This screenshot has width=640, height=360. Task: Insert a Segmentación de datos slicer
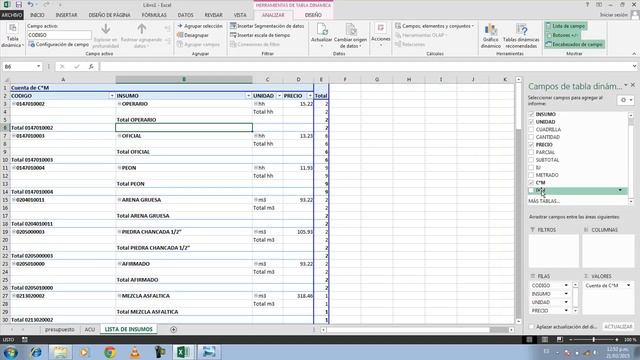(x=267, y=26)
